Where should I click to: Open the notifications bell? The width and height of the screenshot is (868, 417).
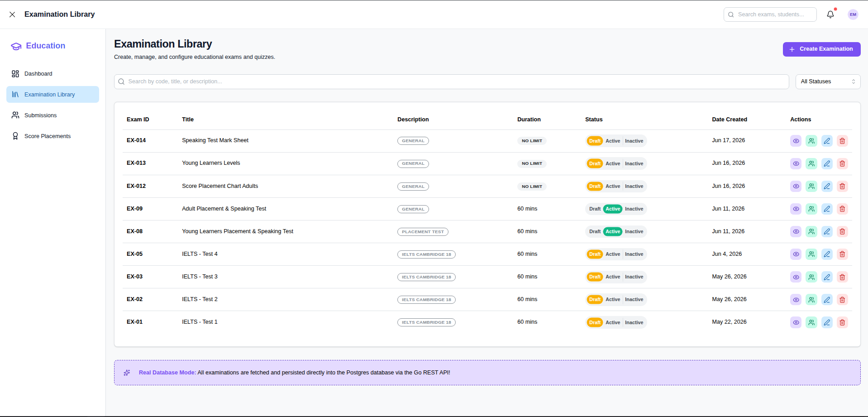click(830, 14)
